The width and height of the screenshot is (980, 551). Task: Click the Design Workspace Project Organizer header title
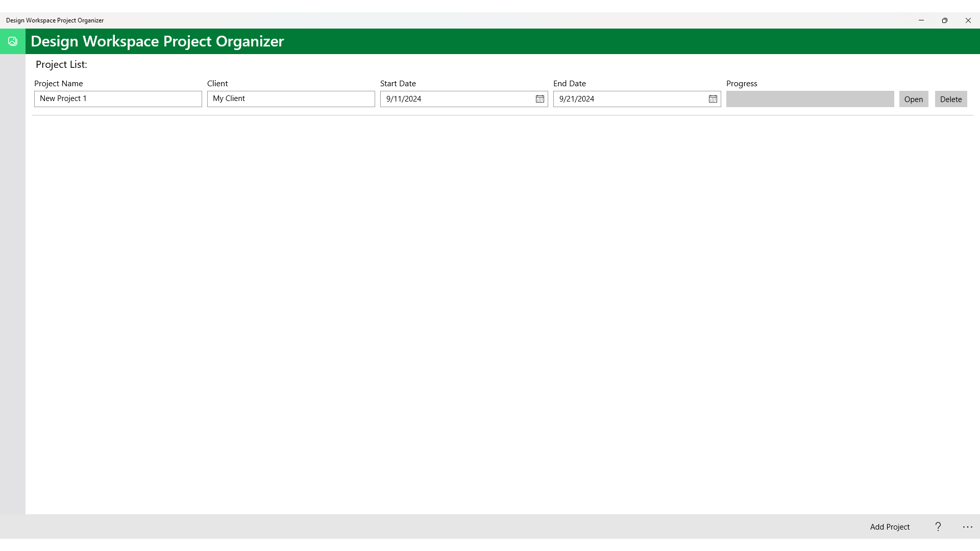tap(157, 41)
